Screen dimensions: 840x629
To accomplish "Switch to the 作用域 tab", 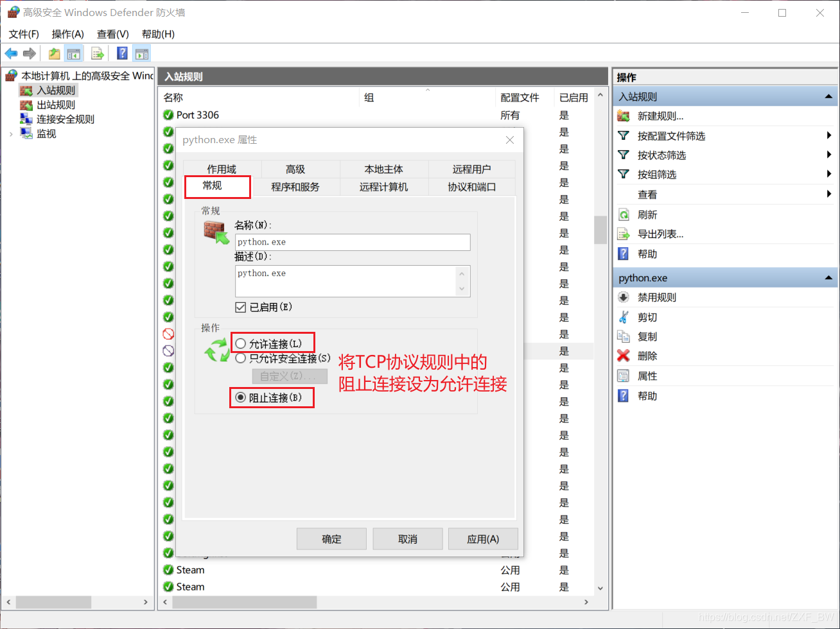I will coord(222,169).
